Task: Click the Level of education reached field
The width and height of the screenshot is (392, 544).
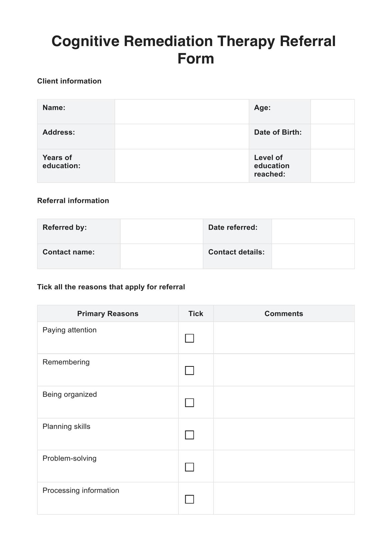Action: point(332,166)
